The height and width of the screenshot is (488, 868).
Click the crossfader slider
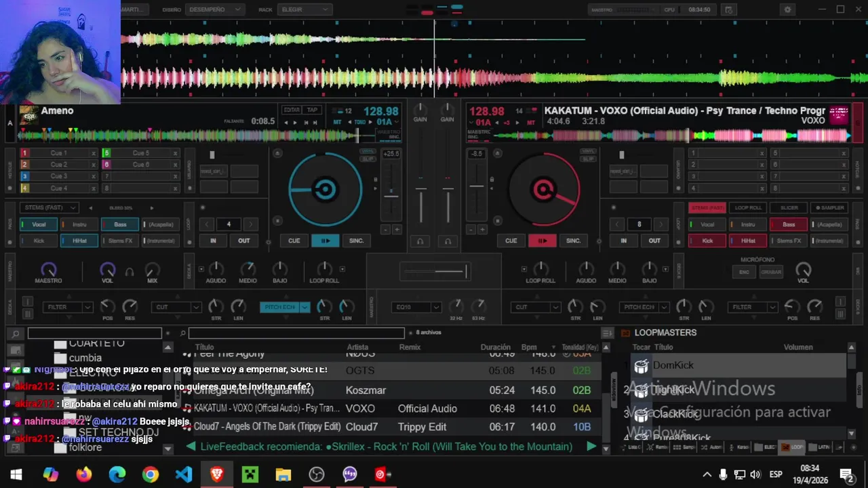(434, 272)
